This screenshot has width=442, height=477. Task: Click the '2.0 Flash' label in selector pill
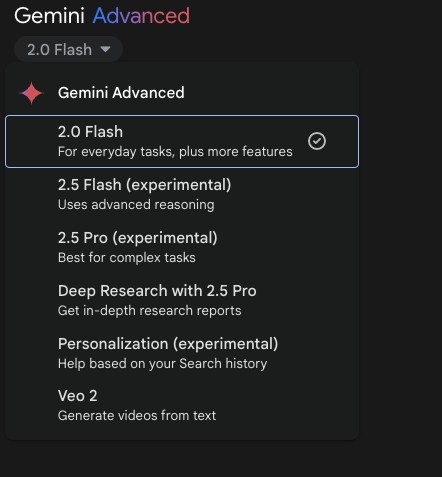pos(59,50)
